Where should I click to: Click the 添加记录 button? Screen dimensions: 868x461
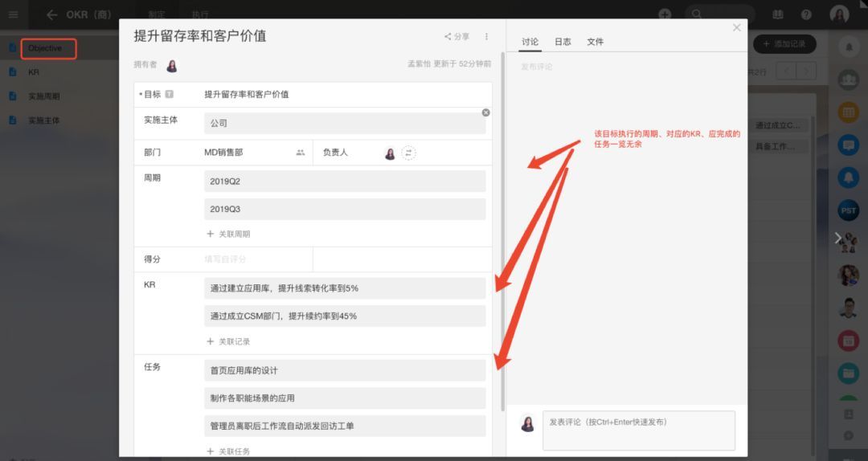pos(784,44)
